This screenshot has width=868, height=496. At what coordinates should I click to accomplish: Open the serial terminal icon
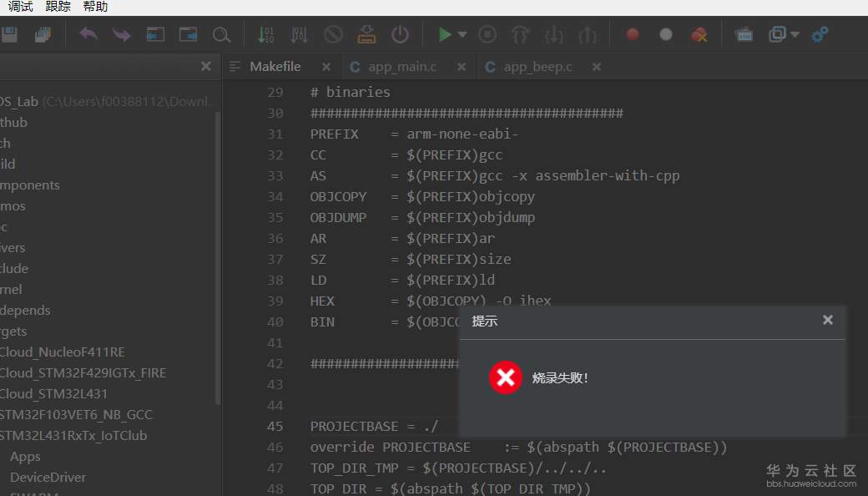click(744, 34)
